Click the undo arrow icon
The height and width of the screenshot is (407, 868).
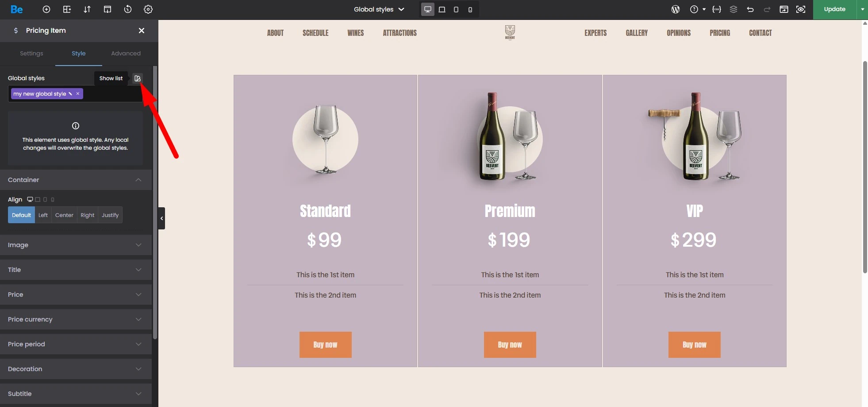[x=750, y=9]
